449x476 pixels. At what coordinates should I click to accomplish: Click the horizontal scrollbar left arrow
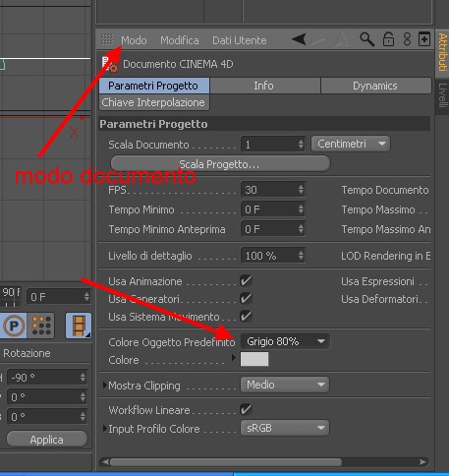tap(105, 462)
